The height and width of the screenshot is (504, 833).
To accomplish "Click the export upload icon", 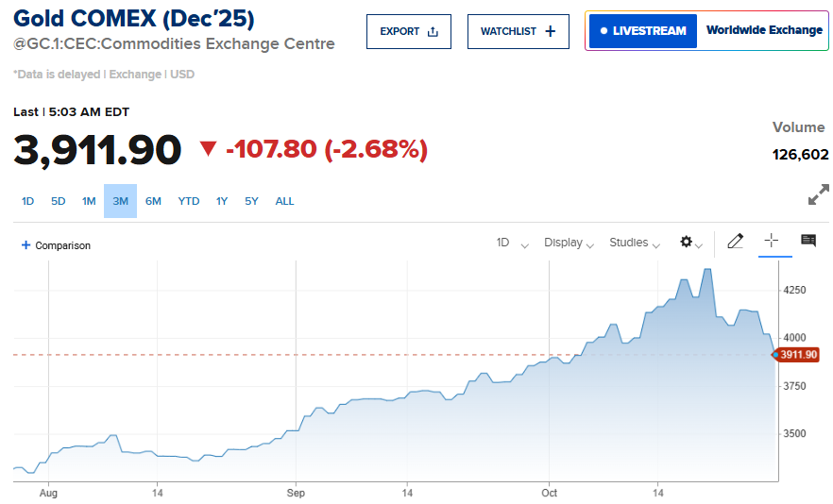I will pos(433,31).
